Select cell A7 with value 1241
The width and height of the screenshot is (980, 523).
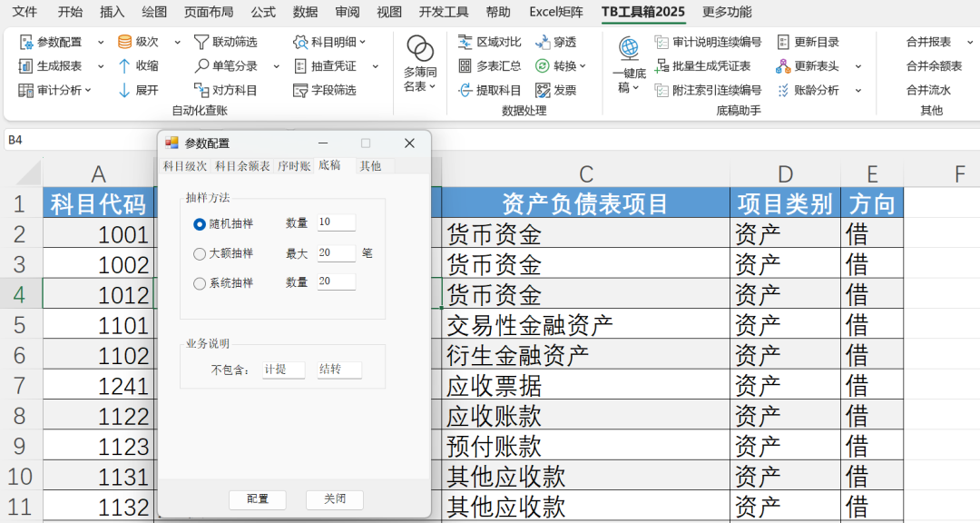(x=98, y=386)
